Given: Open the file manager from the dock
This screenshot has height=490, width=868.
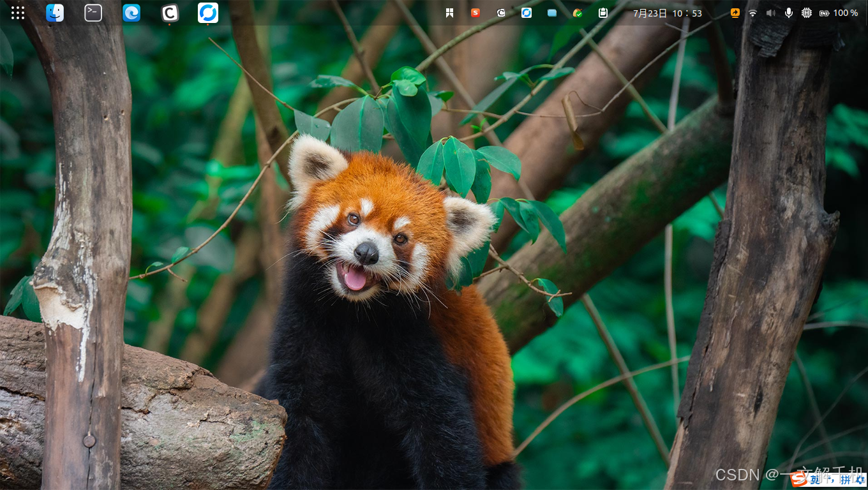Looking at the screenshot, I should pyautogui.click(x=55, y=12).
